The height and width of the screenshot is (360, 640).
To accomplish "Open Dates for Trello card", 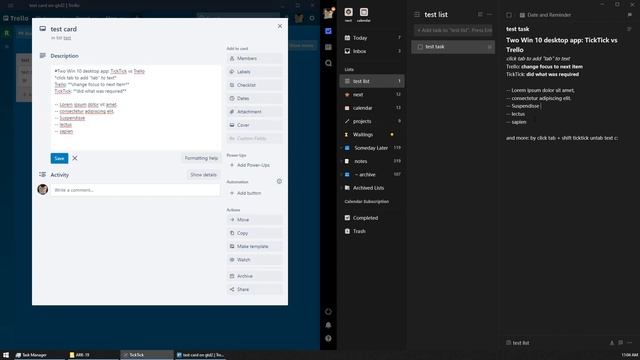I will point(254,98).
